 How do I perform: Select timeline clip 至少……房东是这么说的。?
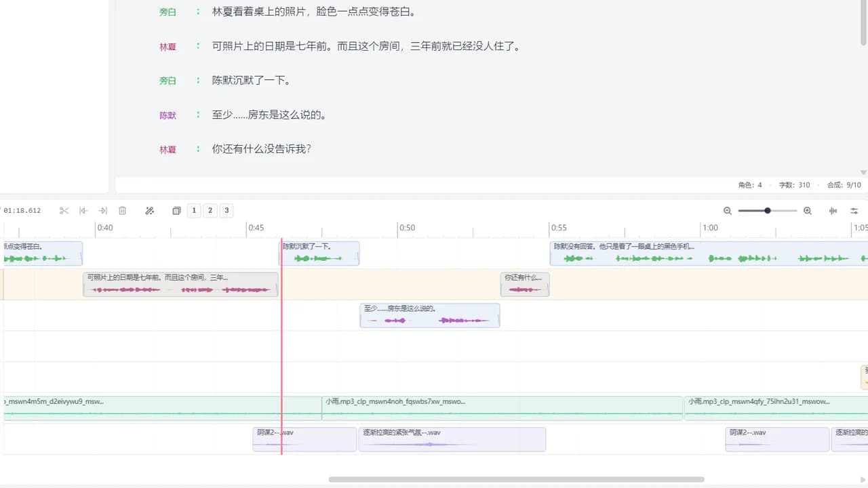point(430,315)
